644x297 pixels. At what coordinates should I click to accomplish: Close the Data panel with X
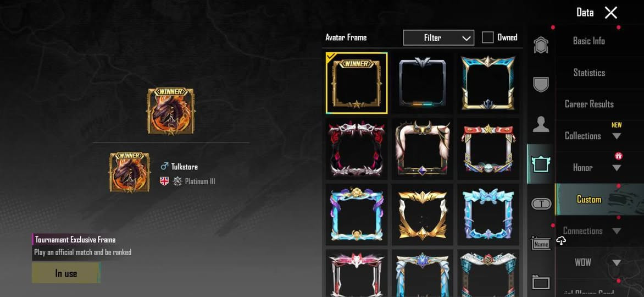610,13
